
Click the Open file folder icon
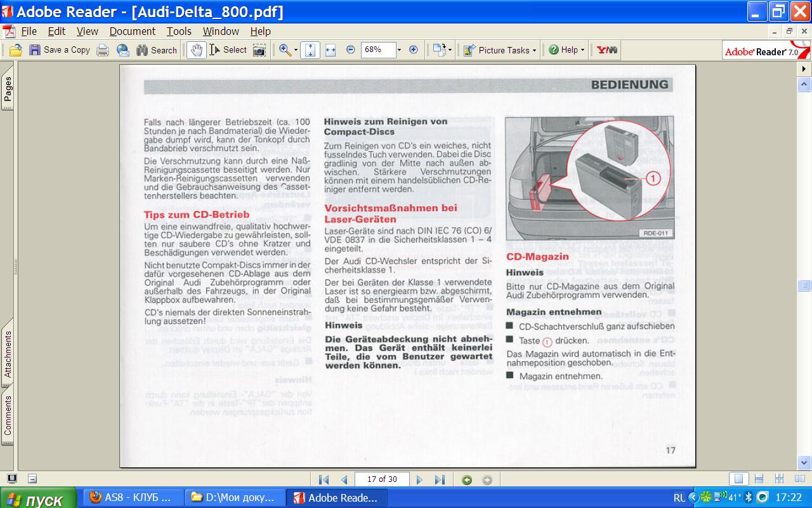click(x=16, y=50)
